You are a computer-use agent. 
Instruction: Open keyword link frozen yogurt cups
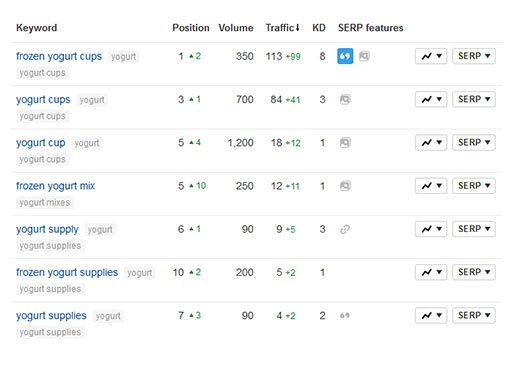pyautogui.click(x=59, y=56)
